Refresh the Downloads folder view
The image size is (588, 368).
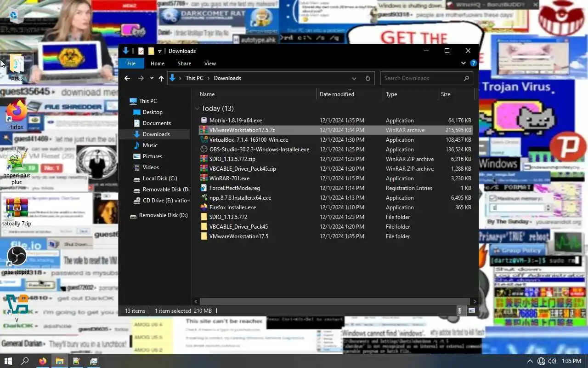pyautogui.click(x=367, y=78)
